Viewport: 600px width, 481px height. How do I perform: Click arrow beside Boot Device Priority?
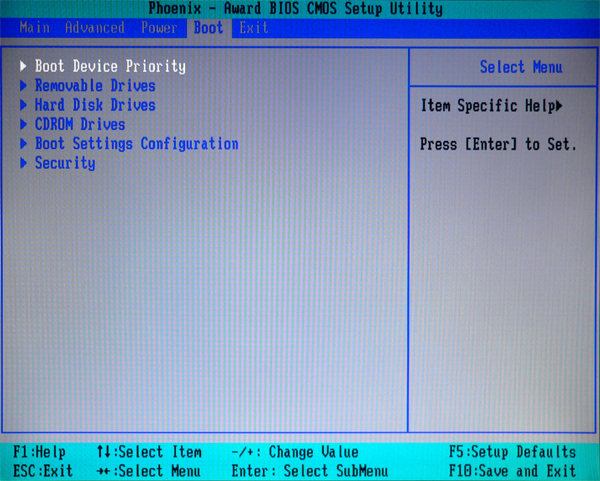coord(23,66)
